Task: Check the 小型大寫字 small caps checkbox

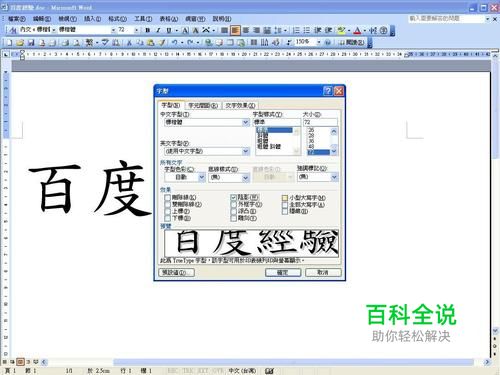Action: [x=285, y=198]
